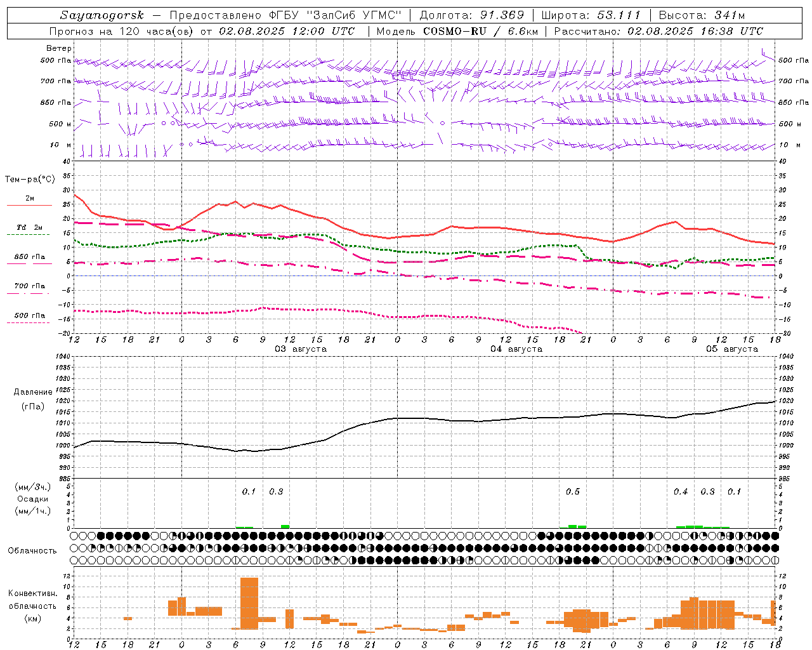Click the '04 августа' date label
This screenshot has width=812, height=650.
point(516,349)
